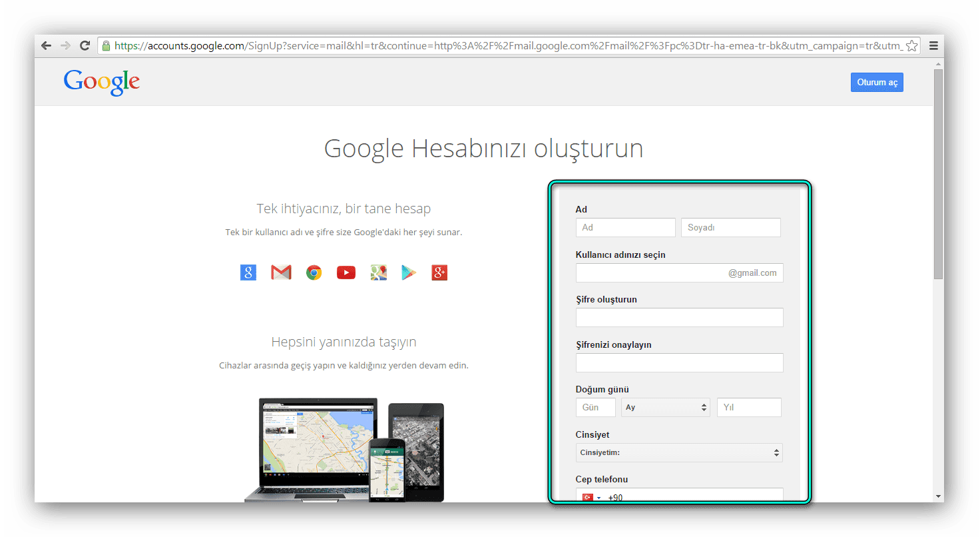Open the Chrome hamburger menu
Image resolution: width=980 pixels, height=537 pixels.
(933, 46)
